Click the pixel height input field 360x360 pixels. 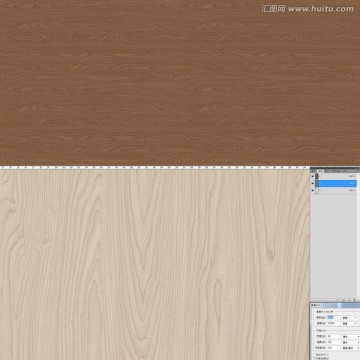pyautogui.click(x=333, y=323)
